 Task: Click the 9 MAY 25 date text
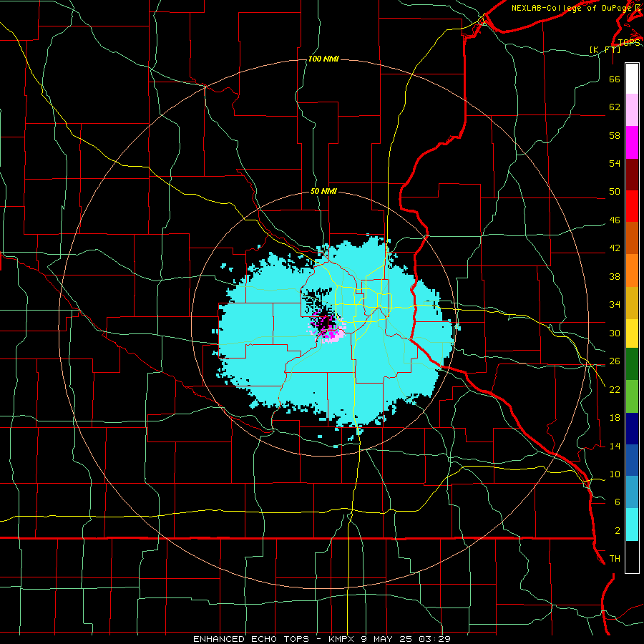point(388,639)
